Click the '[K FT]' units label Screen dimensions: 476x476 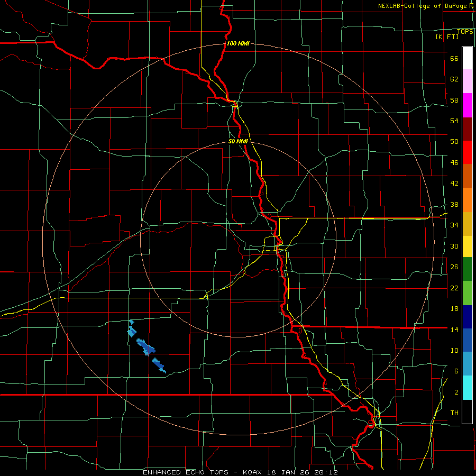click(x=447, y=36)
